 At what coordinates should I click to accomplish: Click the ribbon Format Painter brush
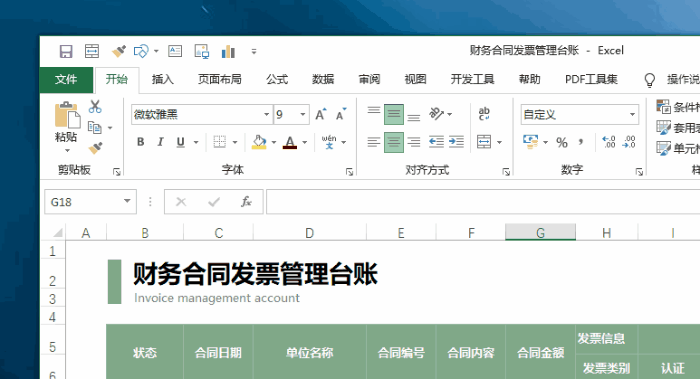(x=96, y=148)
